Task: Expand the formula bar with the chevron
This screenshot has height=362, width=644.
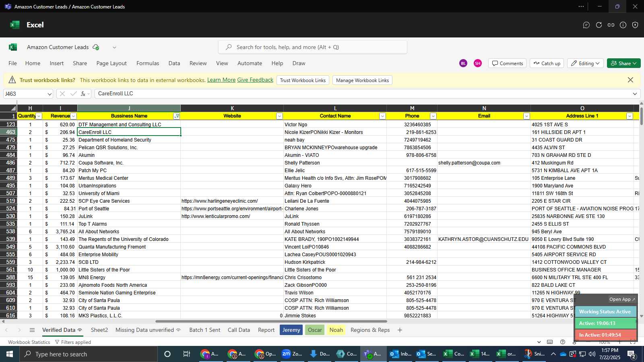Action: click(x=635, y=94)
